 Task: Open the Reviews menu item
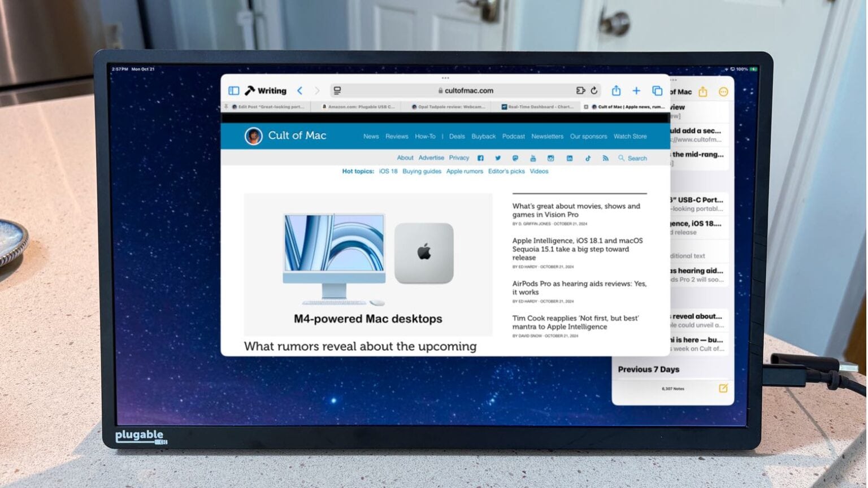(x=397, y=137)
